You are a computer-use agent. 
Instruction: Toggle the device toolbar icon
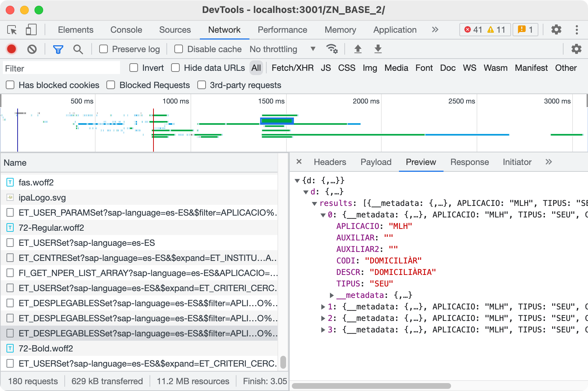(31, 30)
